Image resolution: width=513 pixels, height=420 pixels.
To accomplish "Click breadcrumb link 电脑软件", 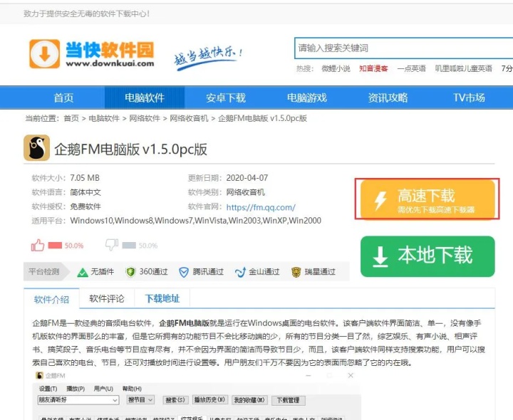I will (104, 118).
